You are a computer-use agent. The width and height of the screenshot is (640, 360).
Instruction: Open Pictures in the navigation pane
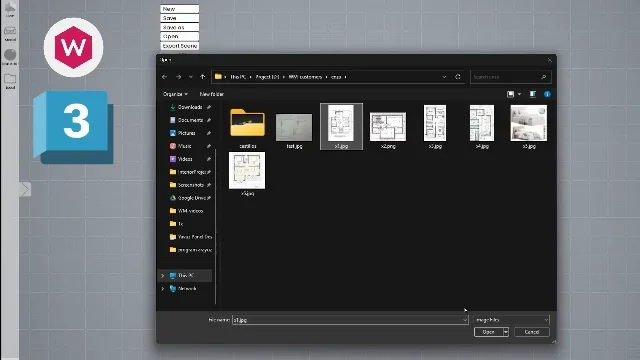tap(187, 133)
